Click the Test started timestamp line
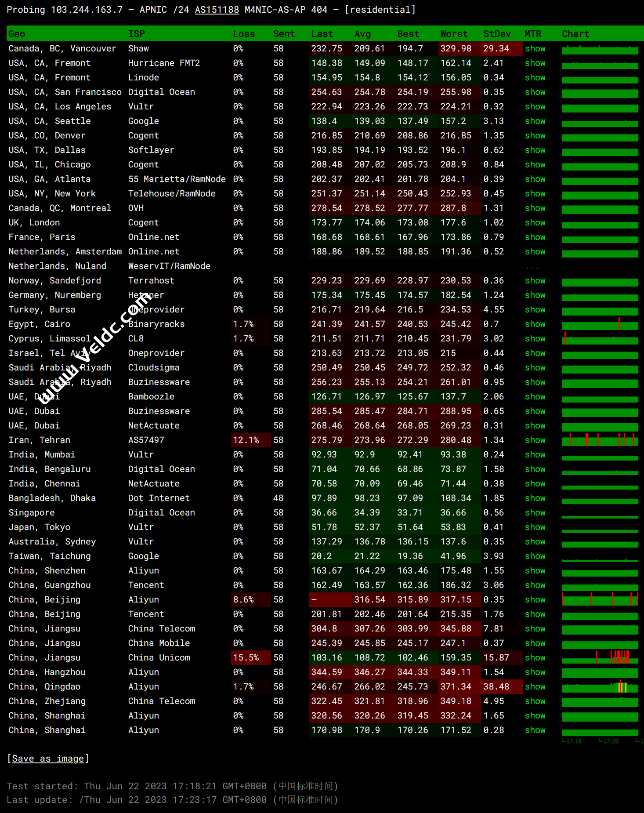644x813 pixels. coord(172,786)
